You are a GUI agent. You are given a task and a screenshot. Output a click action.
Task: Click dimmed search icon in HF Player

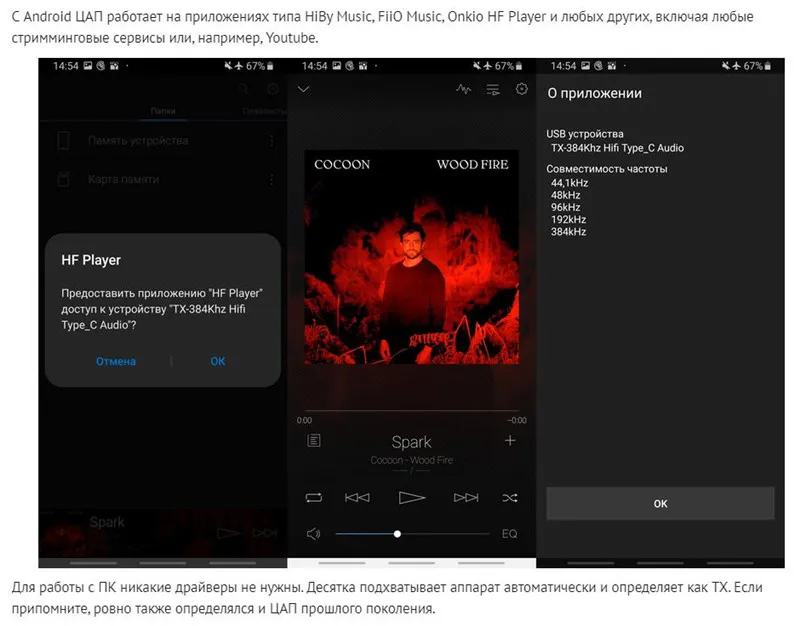click(244, 89)
